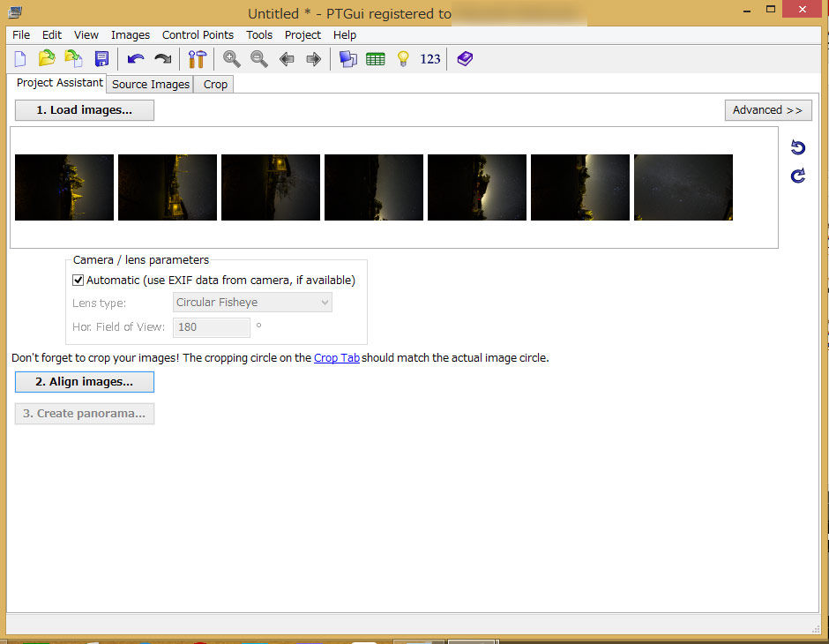Click the Hor. Field of View input
This screenshot has width=829, height=644.
tap(212, 327)
